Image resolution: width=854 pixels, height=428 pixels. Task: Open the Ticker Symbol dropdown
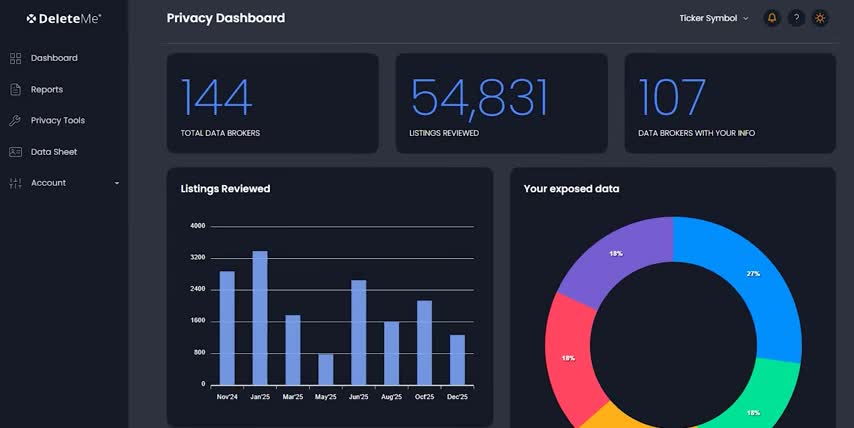(713, 18)
